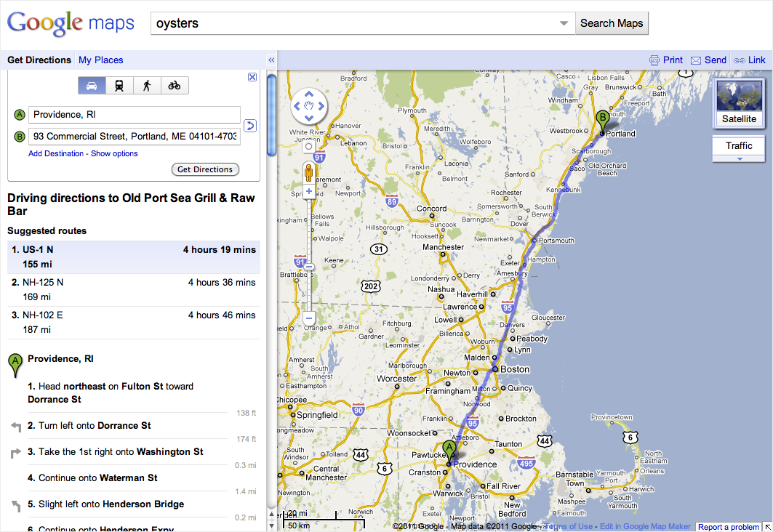Select the public transit travel mode

pos(119,85)
